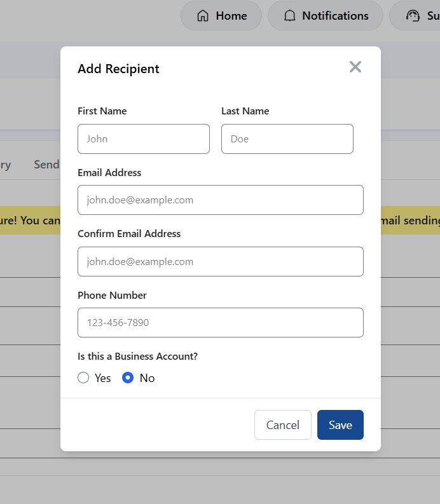Select Yes for Business Account
The height and width of the screenshot is (504, 440).
pyautogui.click(x=83, y=378)
